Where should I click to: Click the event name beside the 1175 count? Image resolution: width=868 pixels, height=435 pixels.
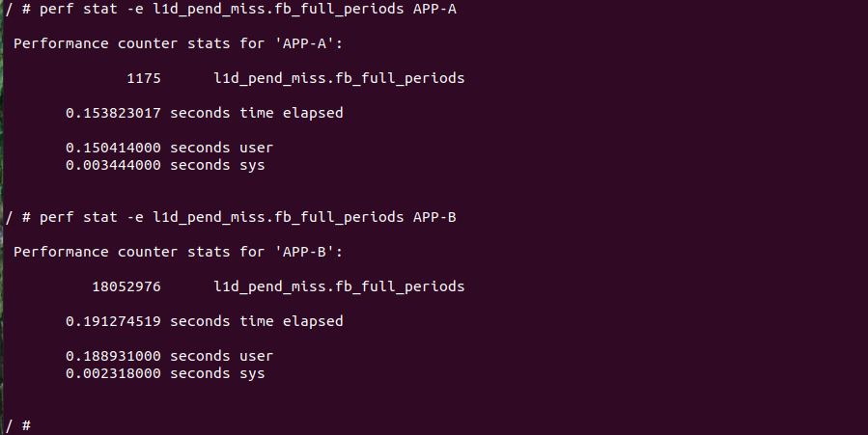pos(338,78)
